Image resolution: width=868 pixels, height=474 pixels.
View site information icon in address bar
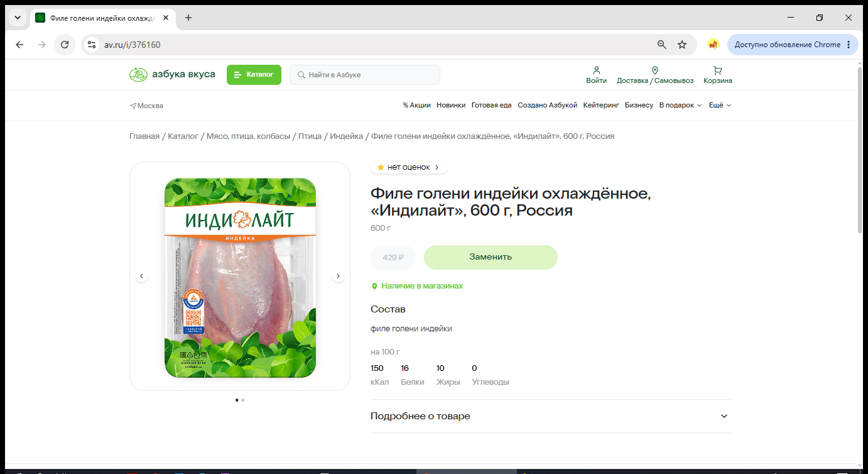point(92,45)
